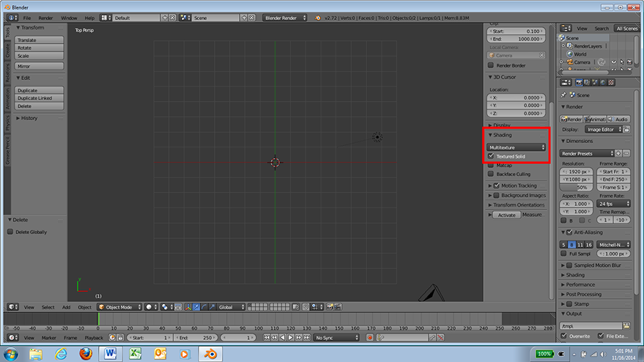644x362 pixels.
Task: Click the play animation button in timeline
Action: click(291, 338)
